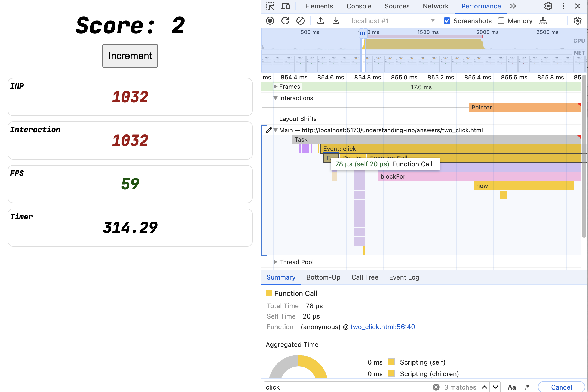Click the record button to start profiling
The height and width of the screenshot is (392, 588).
[270, 21]
